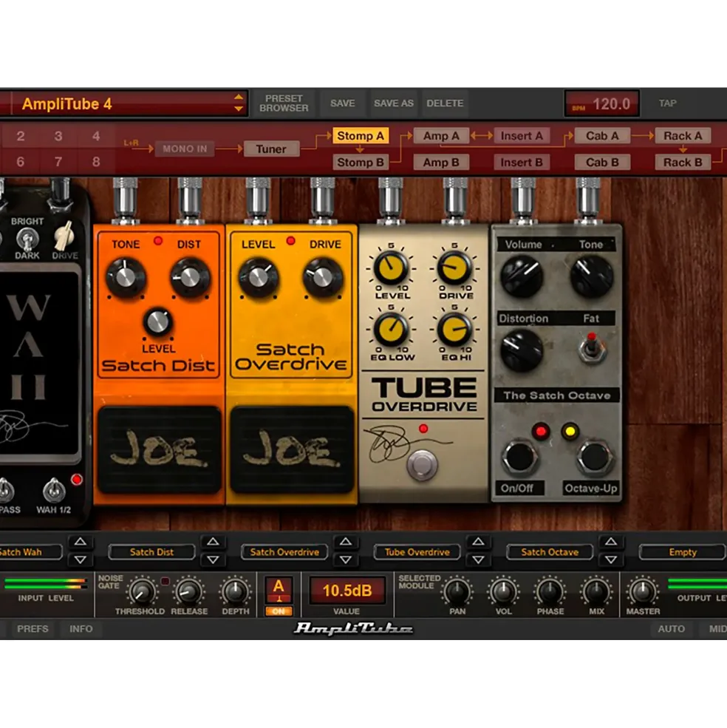Screen dimensions: 727x728
Task: Click up arrow after Satch Dist slot
Action: [x=213, y=542]
